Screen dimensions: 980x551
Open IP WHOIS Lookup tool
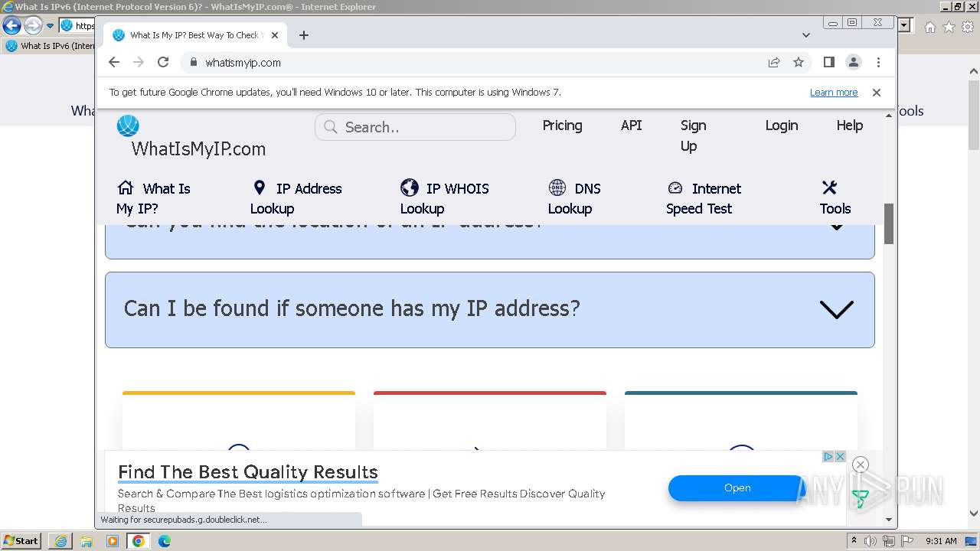[x=444, y=198]
